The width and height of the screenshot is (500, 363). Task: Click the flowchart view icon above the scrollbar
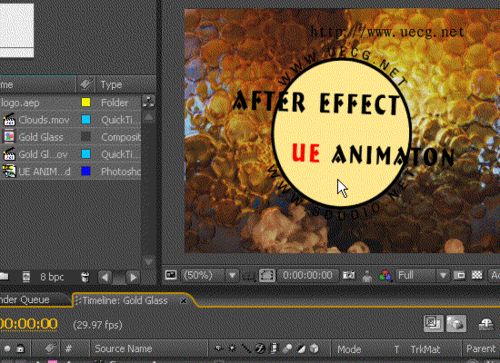[x=148, y=101]
